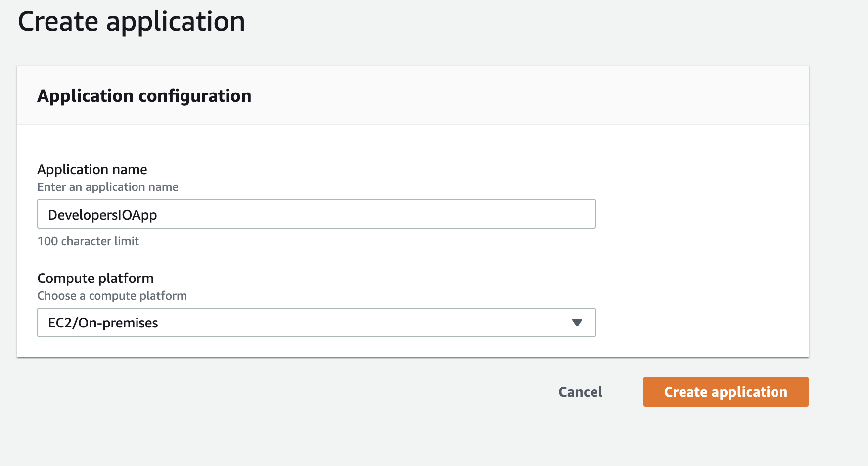Click empty header area right of Application configuration
868x466 pixels.
[544, 96]
